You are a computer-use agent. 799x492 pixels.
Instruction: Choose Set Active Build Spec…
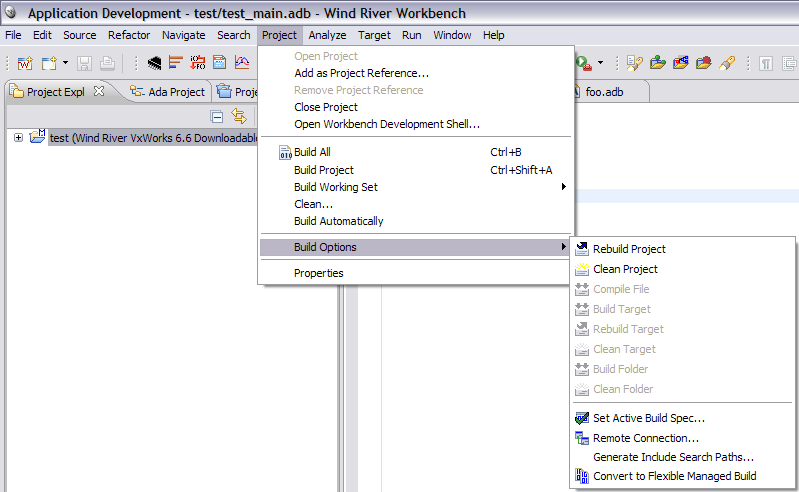tap(682, 418)
